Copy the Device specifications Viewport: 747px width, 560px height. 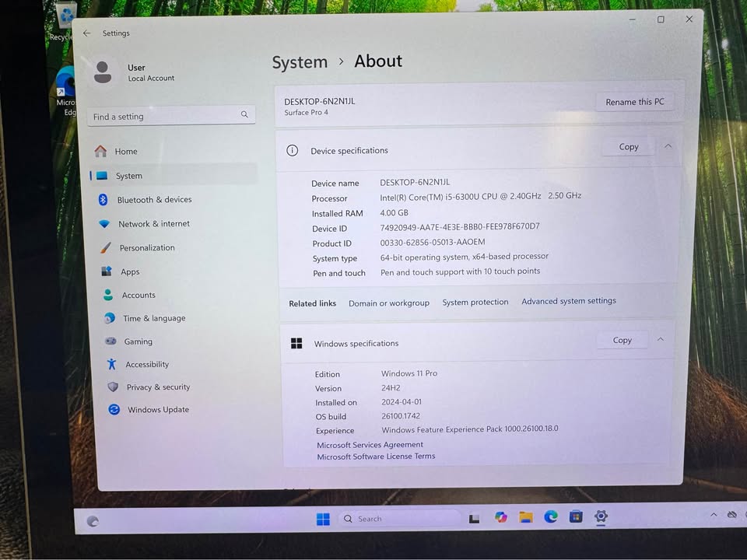tap(629, 147)
